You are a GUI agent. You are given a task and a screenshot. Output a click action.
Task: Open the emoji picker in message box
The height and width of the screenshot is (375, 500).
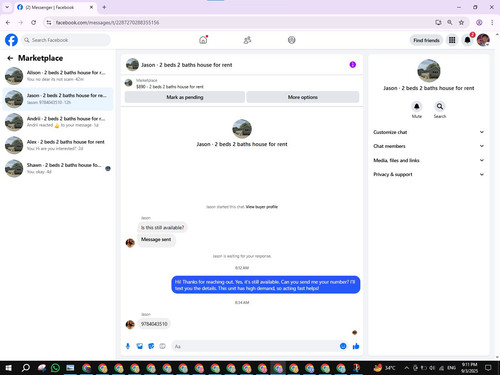(x=343, y=346)
